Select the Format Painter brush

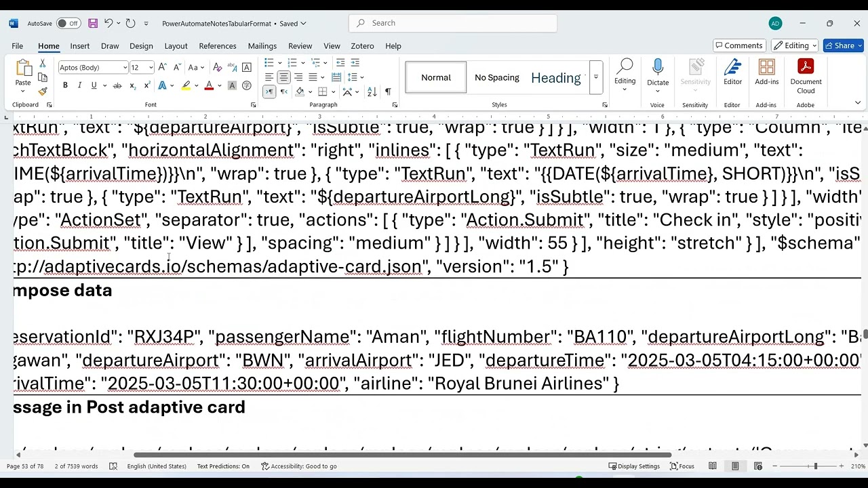coord(43,91)
